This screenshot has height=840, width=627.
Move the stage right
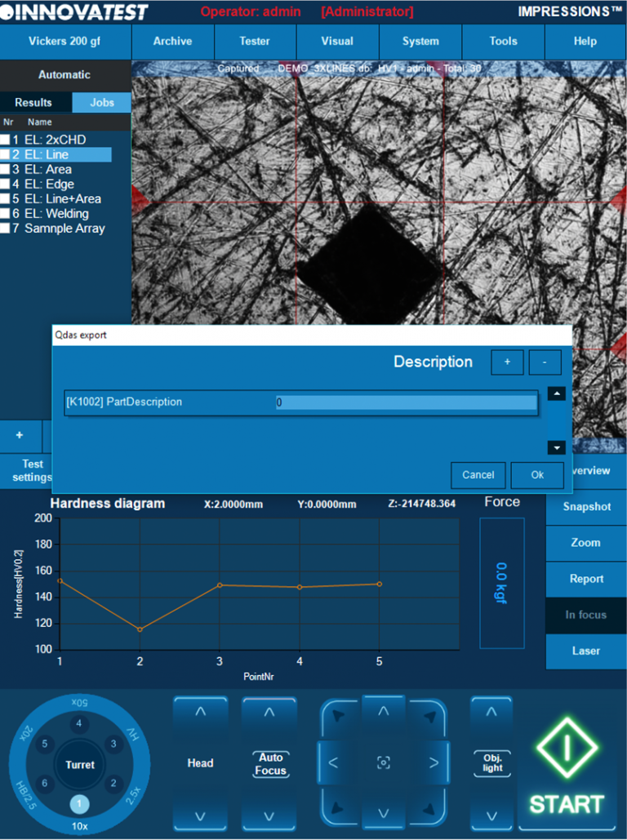(x=434, y=762)
